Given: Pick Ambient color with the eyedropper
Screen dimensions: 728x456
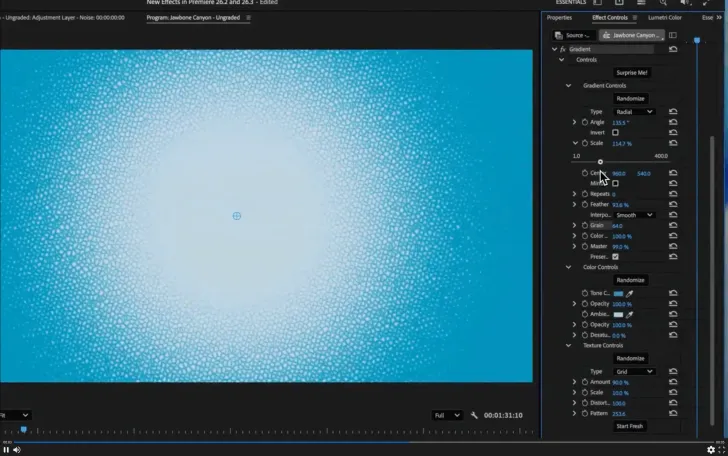Looking at the screenshot, I should pos(630,314).
